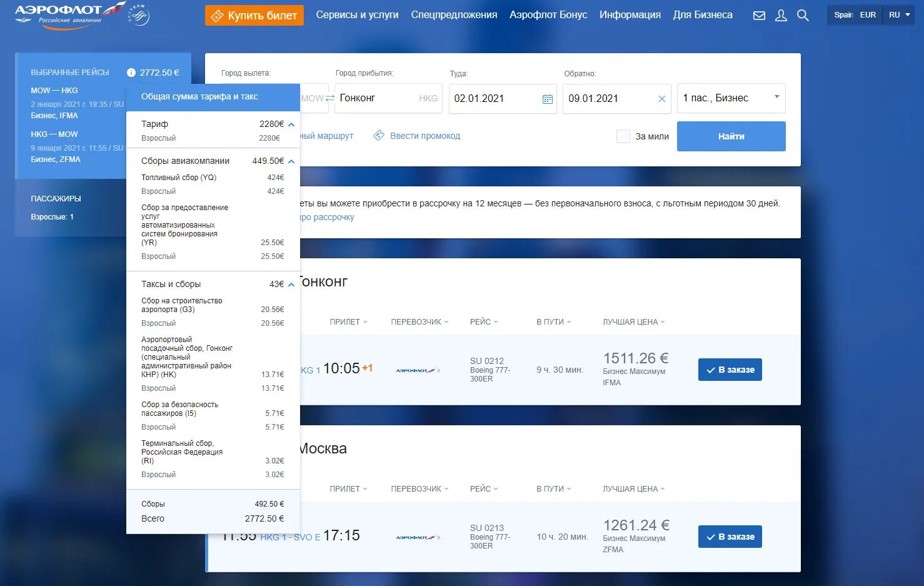This screenshot has width=924, height=586.
Task: Click the ПАССАЖИРЫ section heading
Action: 56,199
